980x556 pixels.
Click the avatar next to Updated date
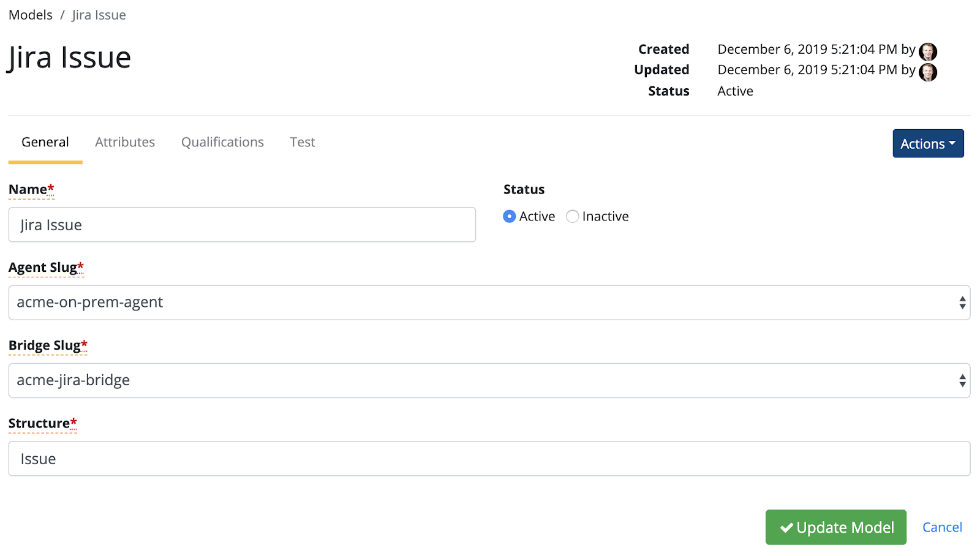928,72
